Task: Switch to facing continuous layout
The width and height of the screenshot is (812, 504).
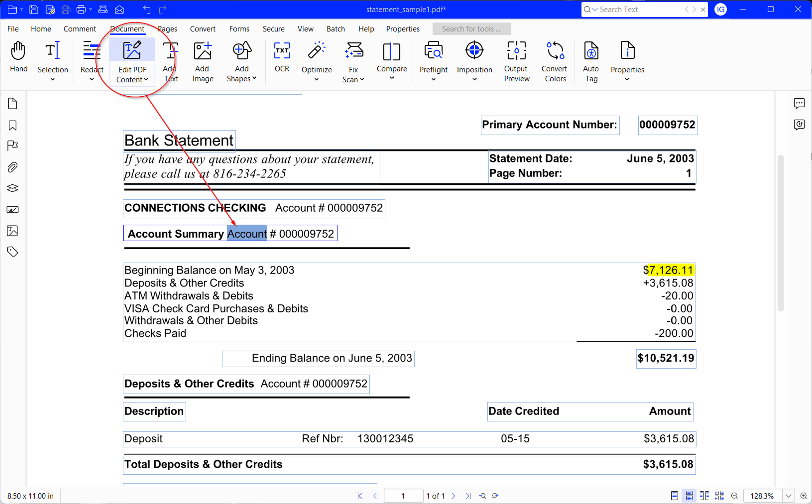Action: pos(719,496)
